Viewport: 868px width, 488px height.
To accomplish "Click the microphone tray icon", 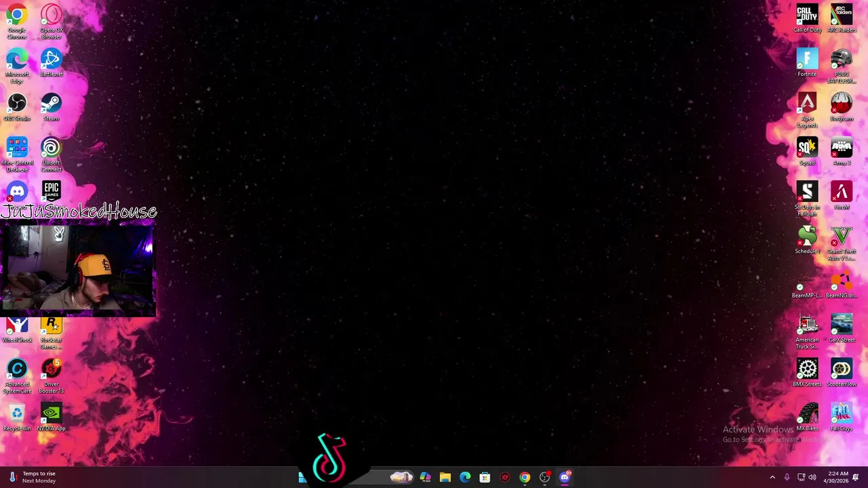I will (787, 477).
